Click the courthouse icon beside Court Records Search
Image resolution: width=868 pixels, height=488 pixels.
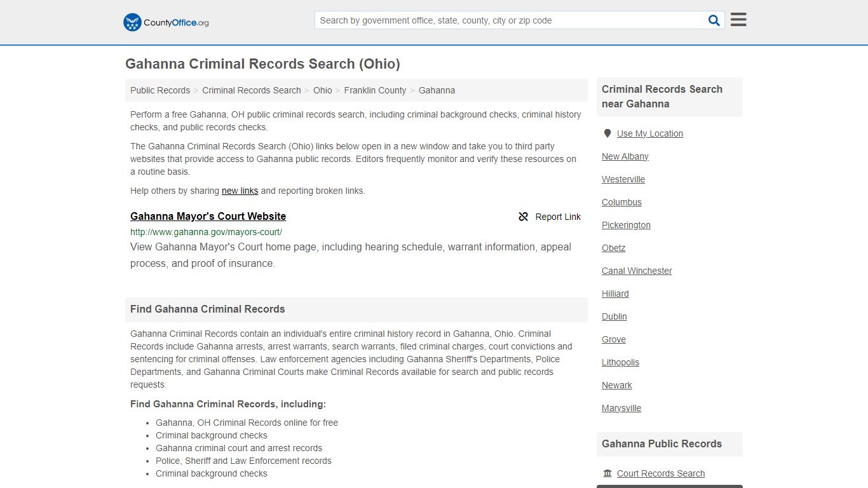[x=607, y=473]
